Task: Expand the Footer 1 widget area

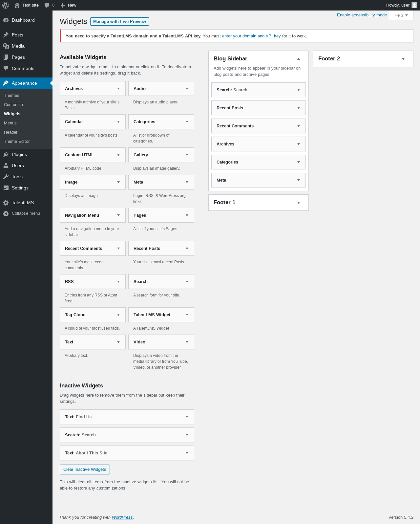Action: (x=299, y=203)
